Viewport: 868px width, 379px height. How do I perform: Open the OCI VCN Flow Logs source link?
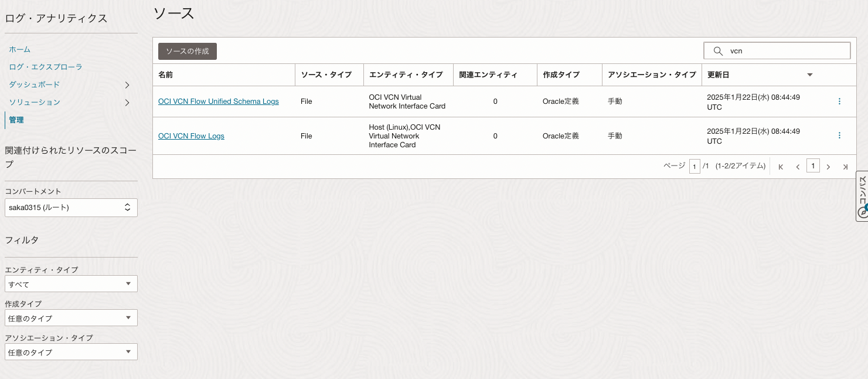191,136
